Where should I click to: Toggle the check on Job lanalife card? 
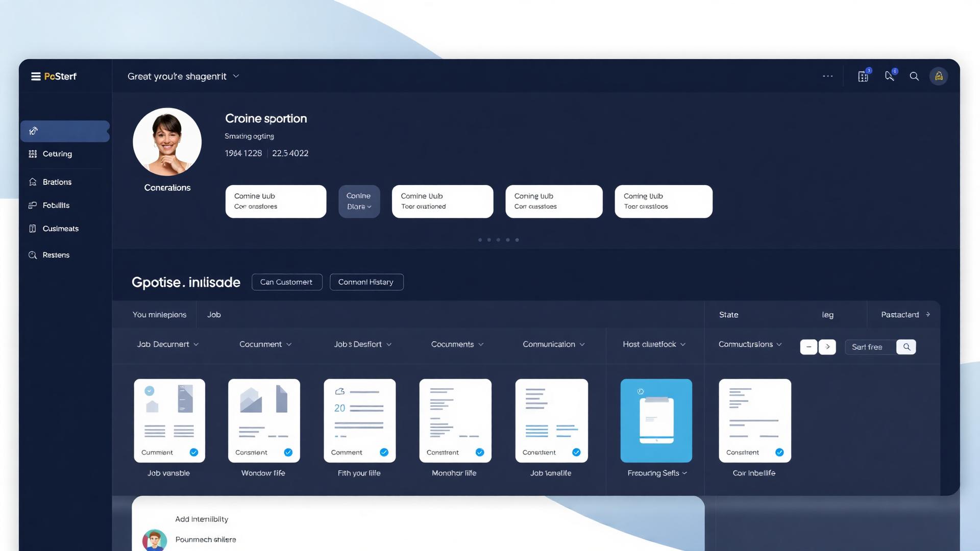pos(576,453)
